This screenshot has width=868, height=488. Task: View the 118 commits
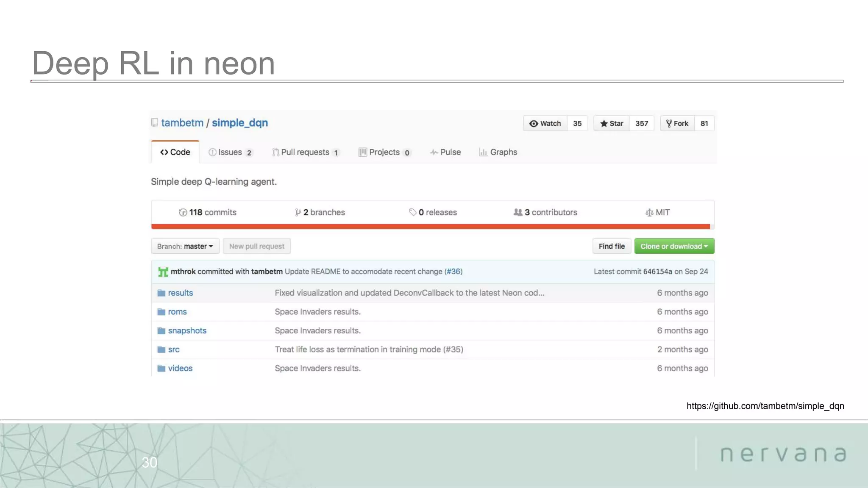(x=208, y=212)
